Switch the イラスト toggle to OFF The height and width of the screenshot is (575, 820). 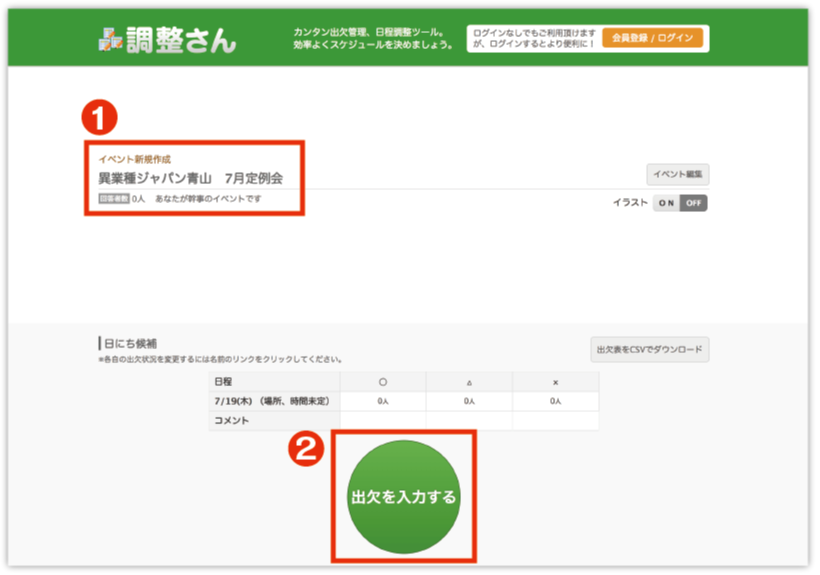[694, 203]
